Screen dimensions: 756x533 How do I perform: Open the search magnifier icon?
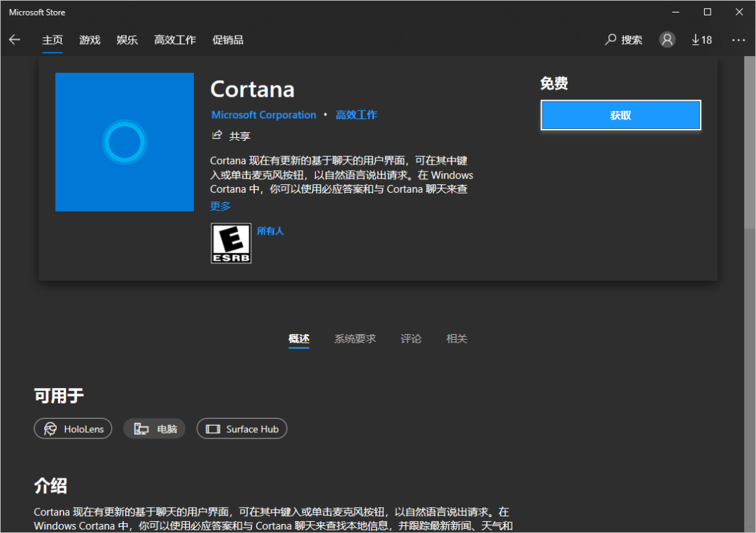point(611,40)
